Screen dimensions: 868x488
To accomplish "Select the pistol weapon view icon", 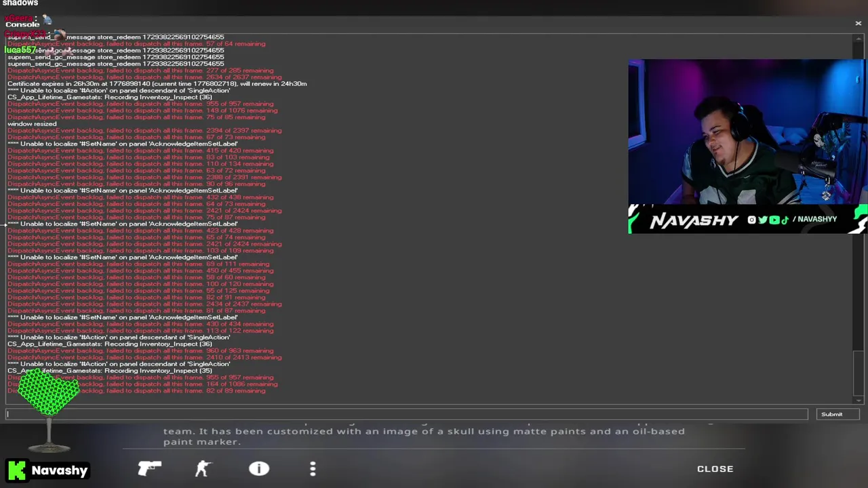I will pos(149,468).
